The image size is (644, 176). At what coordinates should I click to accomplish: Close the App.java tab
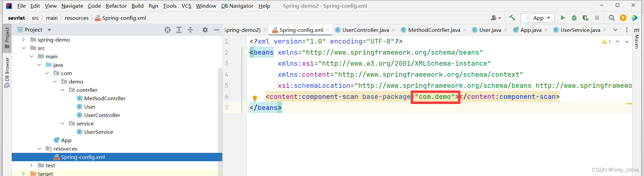point(546,30)
